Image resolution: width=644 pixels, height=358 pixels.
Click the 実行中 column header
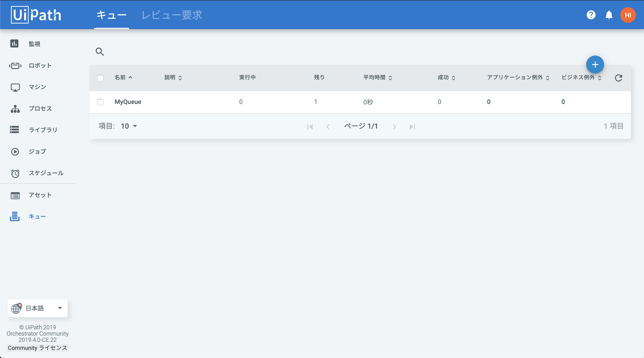[x=247, y=78]
